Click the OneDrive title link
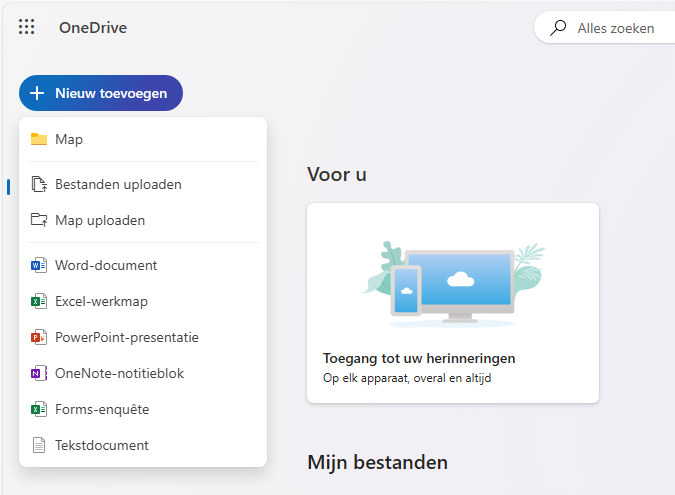Image resolution: width=675 pixels, height=495 pixels. tap(93, 28)
